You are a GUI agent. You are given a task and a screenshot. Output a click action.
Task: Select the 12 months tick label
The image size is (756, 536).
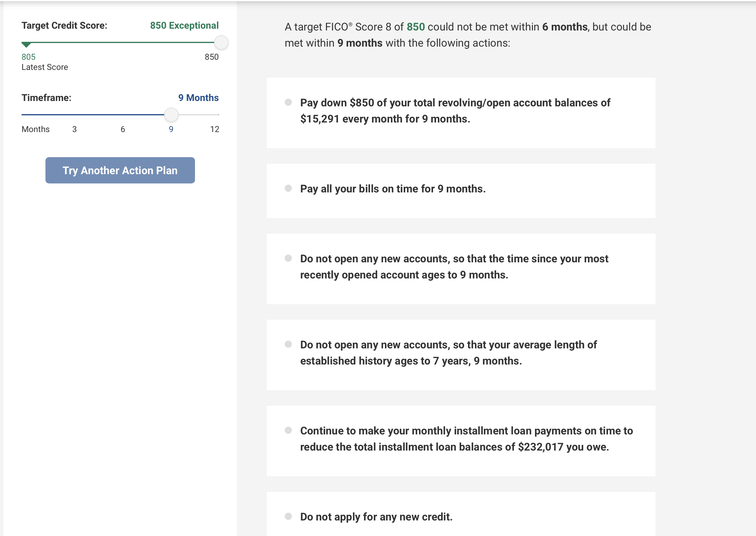click(x=214, y=129)
